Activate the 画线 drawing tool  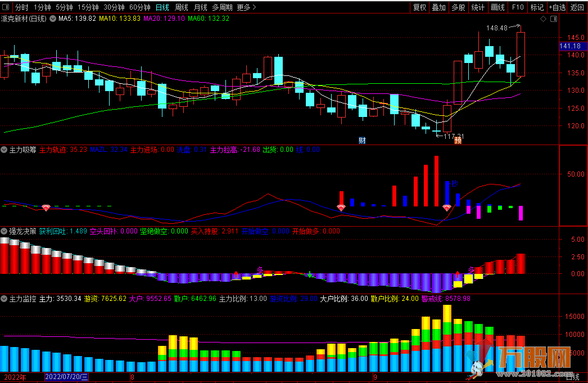tap(497, 7)
